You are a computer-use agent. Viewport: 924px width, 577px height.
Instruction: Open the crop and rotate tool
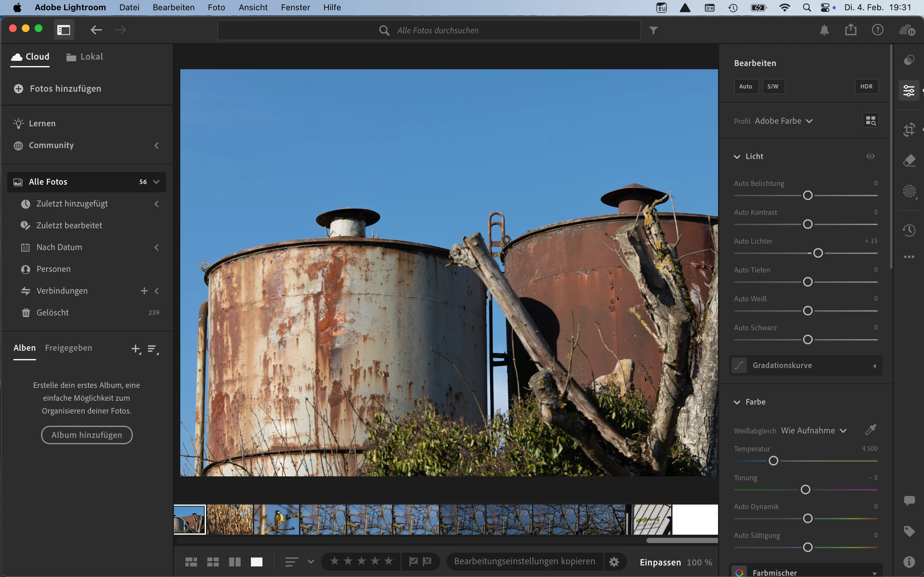point(909,130)
